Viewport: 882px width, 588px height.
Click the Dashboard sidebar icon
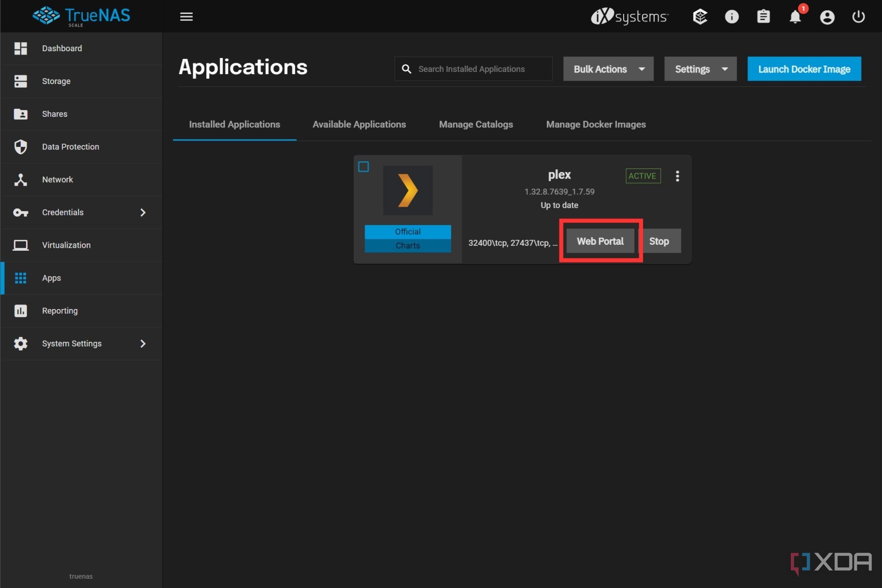20,48
